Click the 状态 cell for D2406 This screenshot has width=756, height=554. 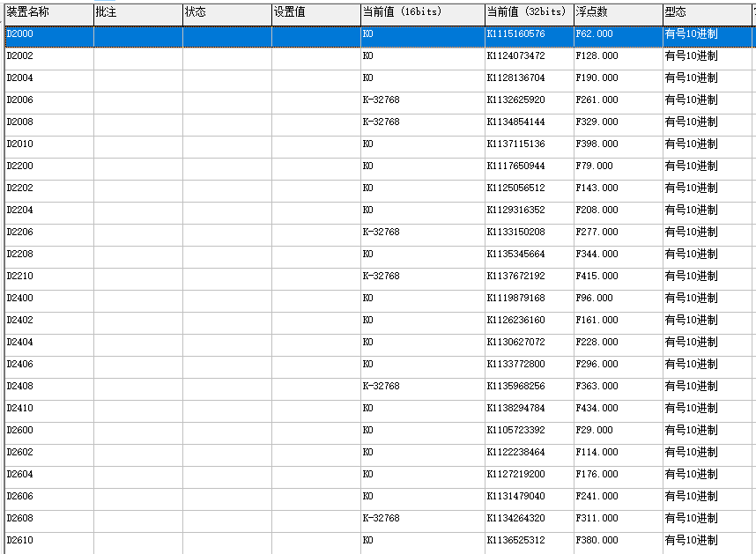pos(226,365)
